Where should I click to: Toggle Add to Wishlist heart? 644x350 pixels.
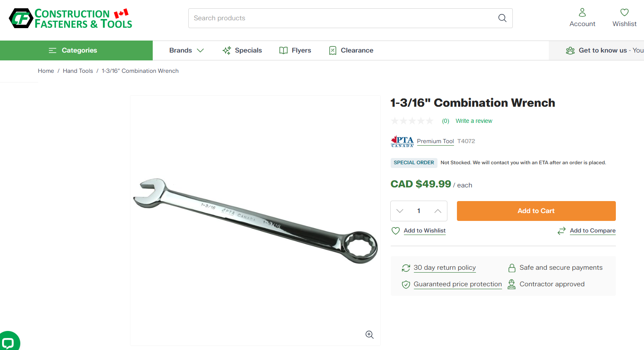tap(396, 231)
